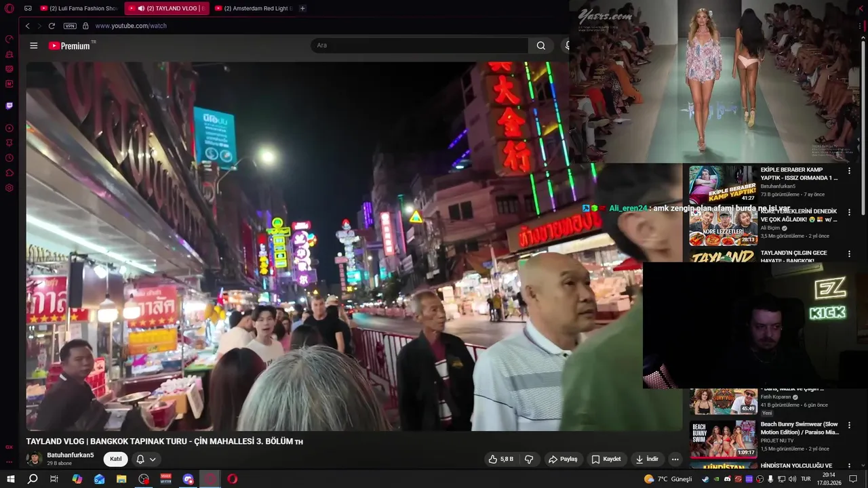Open the M mods icon in sidebar
This screenshot has height=488, width=868.
pos(9,84)
